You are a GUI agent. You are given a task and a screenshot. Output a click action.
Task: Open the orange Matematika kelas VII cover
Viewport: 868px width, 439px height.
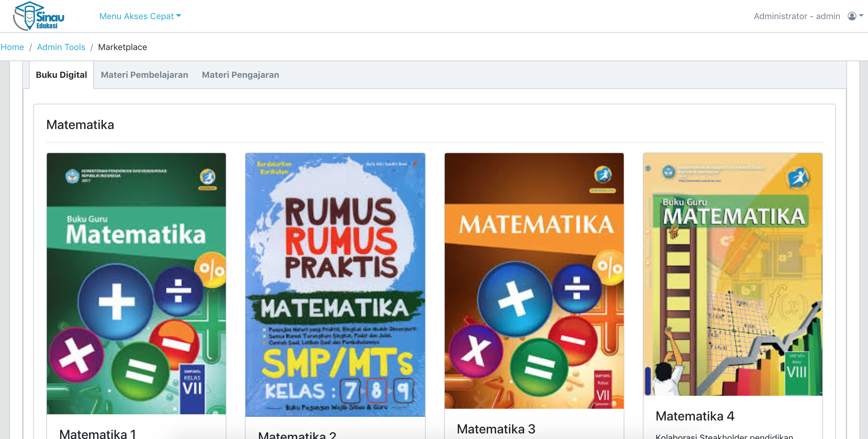[534, 281]
